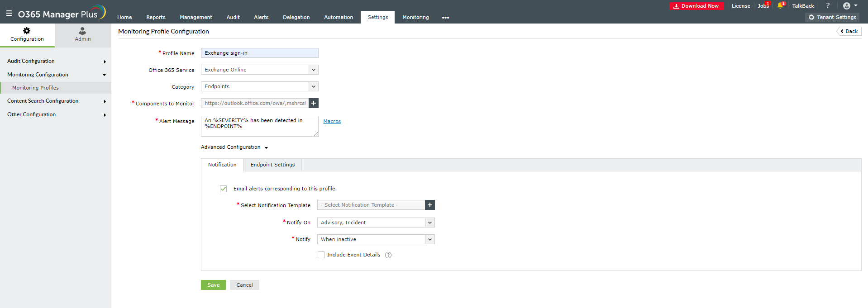Open the user account menu

click(x=850, y=6)
